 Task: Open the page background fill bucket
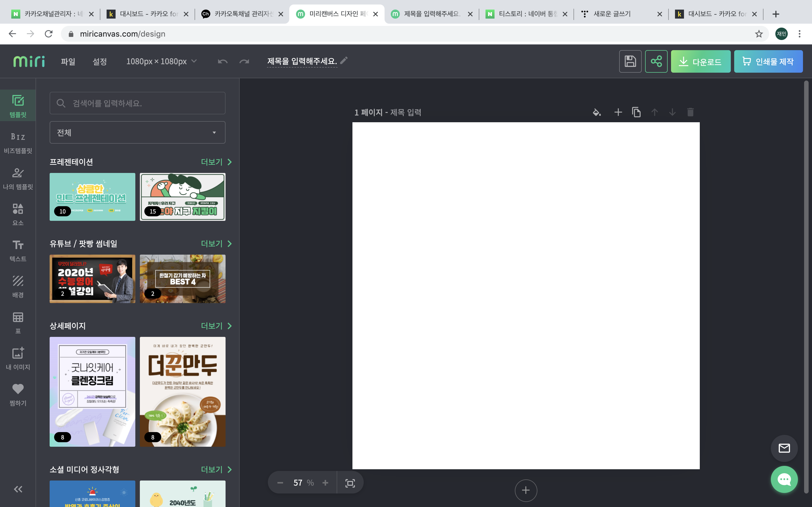[597, 112]
